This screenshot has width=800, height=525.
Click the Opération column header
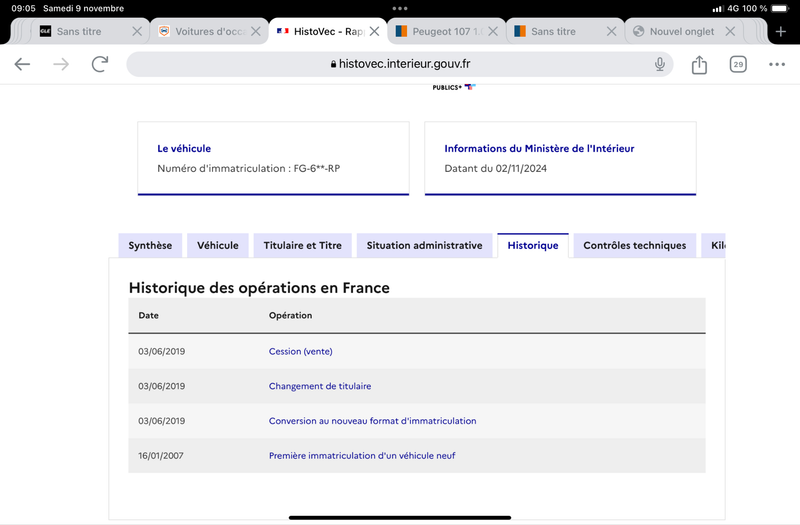[290, 315]
